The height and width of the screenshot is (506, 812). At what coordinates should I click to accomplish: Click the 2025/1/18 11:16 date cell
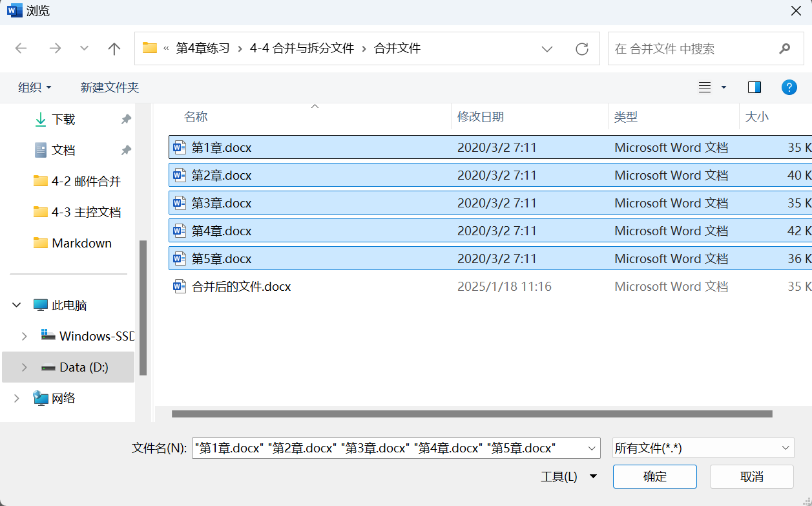pyautogui.click(x=505, y=286)
